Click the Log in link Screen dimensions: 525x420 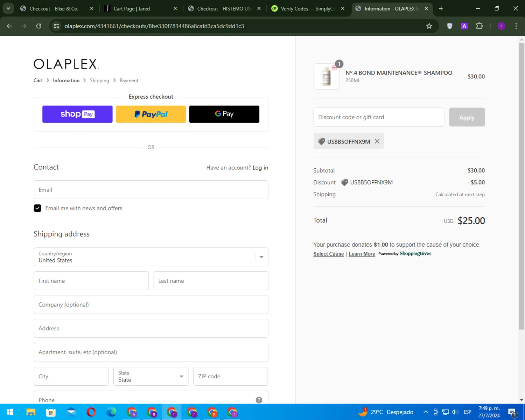tap(260, 168)
